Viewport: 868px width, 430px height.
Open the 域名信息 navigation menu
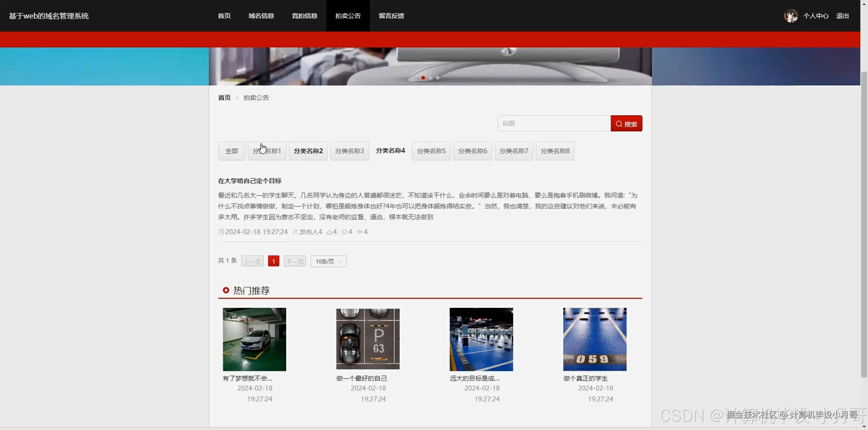point(261,16)
